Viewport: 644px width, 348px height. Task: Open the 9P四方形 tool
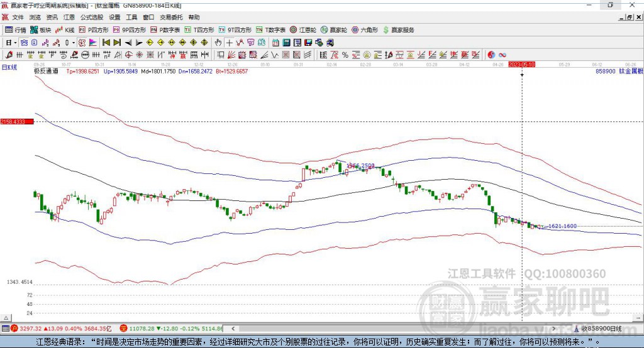[130, 30]
